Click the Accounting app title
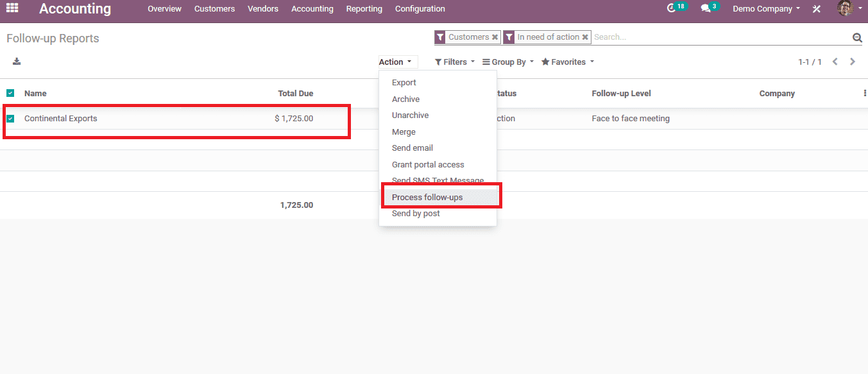 (75, 9)
